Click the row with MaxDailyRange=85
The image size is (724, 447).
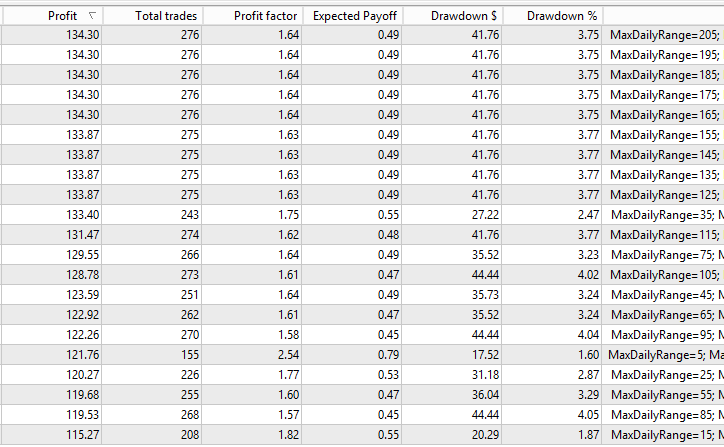click(362, 415)
